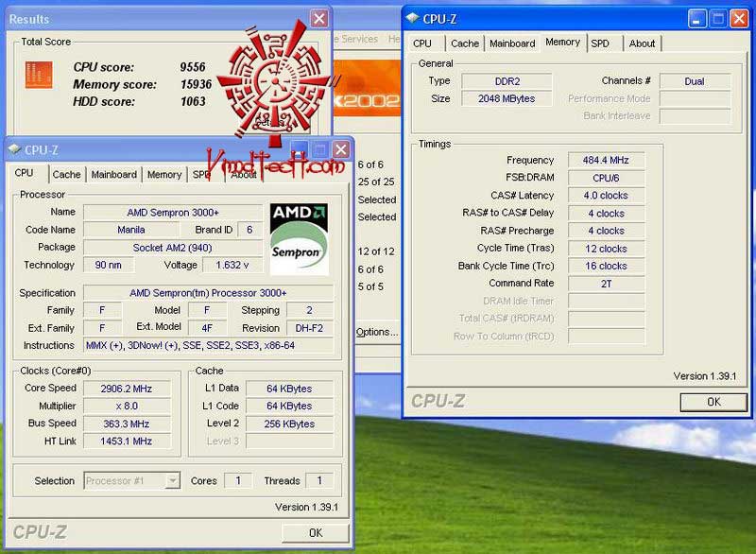756x554 pixels.
Task: Click the "12 of 12" entry in background window
Action: pos(376,251)
